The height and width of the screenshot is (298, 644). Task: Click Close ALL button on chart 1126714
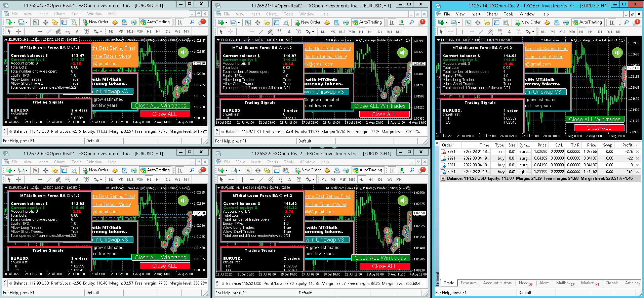coord(599,128)
